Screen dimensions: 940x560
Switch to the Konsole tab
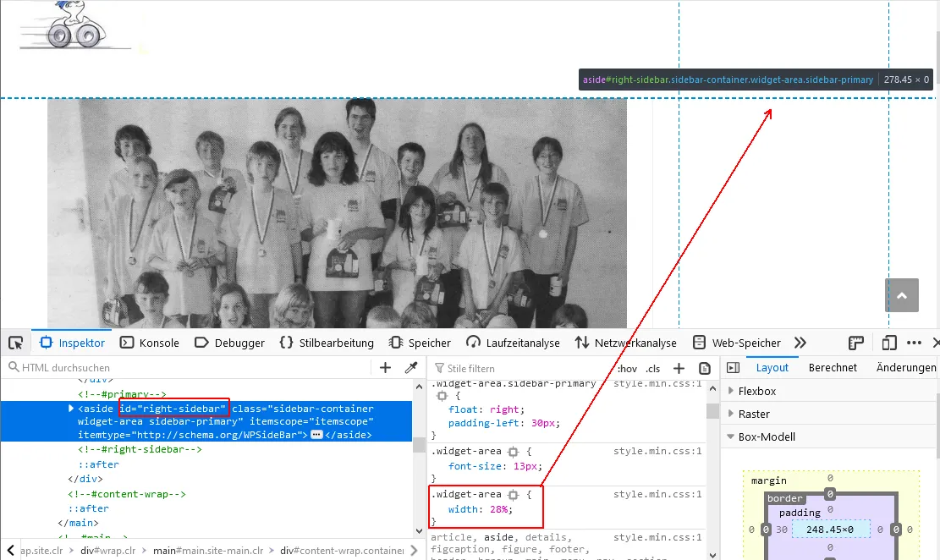click(149, 343)
